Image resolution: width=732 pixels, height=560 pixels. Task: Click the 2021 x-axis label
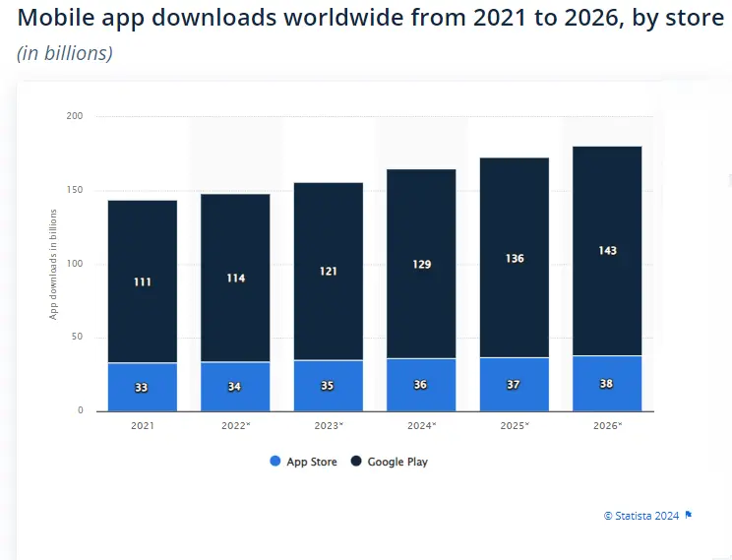coord(143,425)
